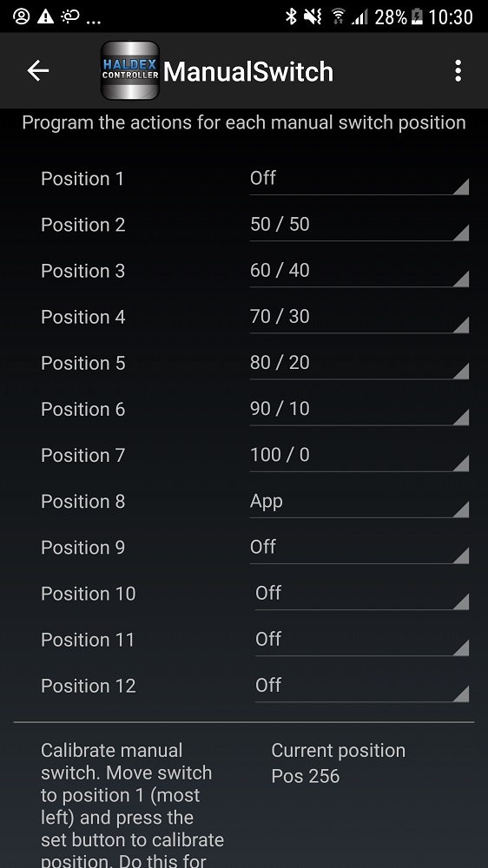488x868 pixels.
Task: Tap the warning triangle notification icon
Action: pos(45,16)
